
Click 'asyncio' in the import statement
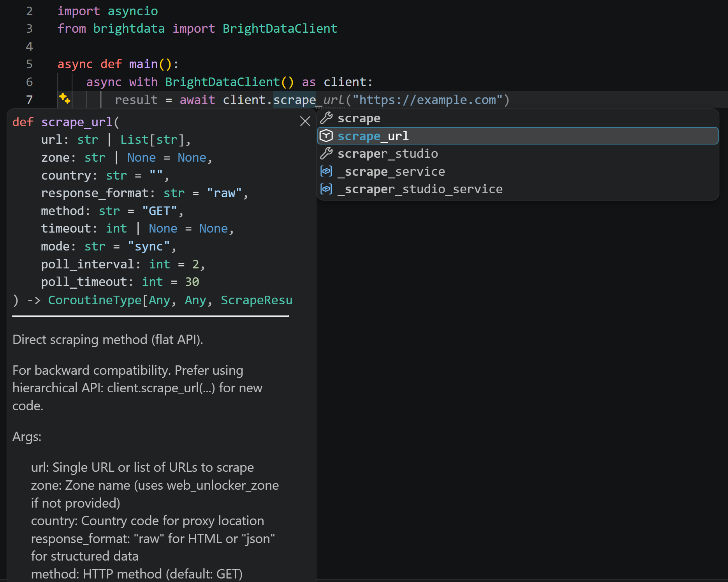click(133, 11)
